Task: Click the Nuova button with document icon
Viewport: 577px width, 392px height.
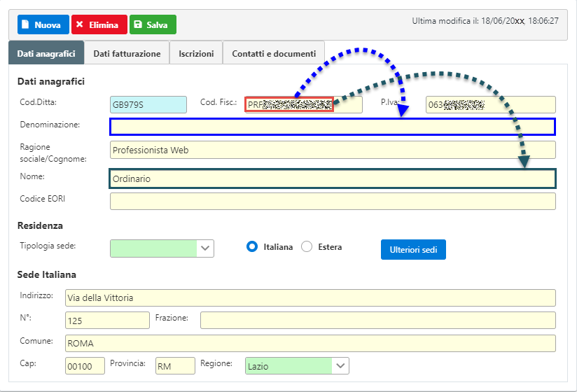Action: pos(39,24)
